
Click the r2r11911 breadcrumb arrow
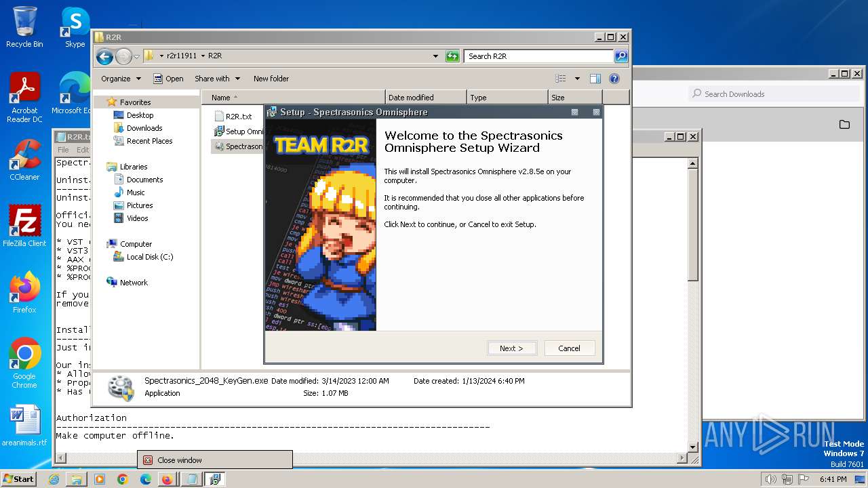click(x=203, y=56)
